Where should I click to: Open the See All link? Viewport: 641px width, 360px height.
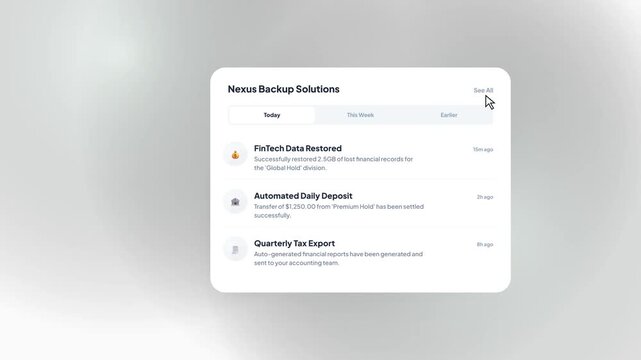[483, 90]
